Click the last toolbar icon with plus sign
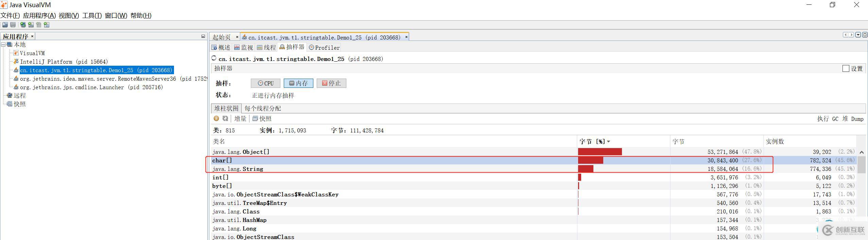This screenshot has height=240, width=868. (x=47, y=25)
